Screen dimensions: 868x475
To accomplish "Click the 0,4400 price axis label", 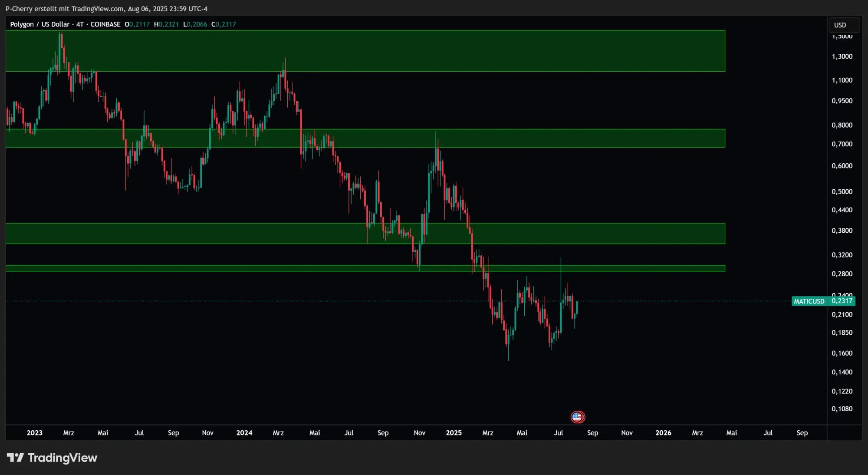I will [842, 210].
